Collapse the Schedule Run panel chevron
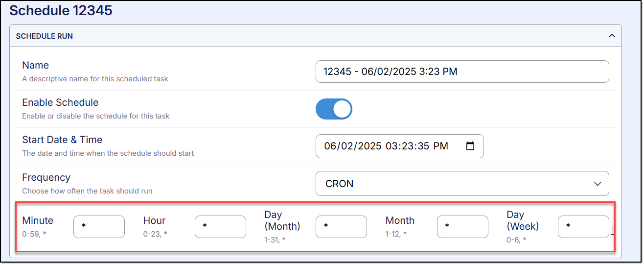 tap(611, 36)
